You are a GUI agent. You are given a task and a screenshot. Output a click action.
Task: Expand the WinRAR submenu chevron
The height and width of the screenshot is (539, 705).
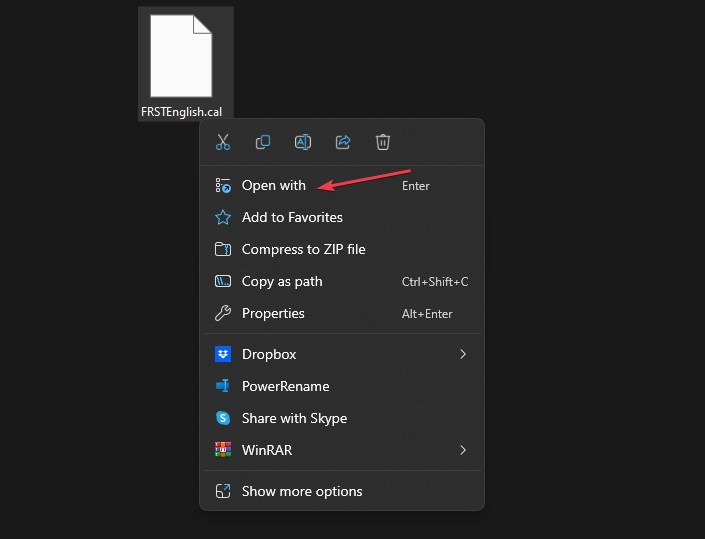pyautogui.click(x=463, y=450)
